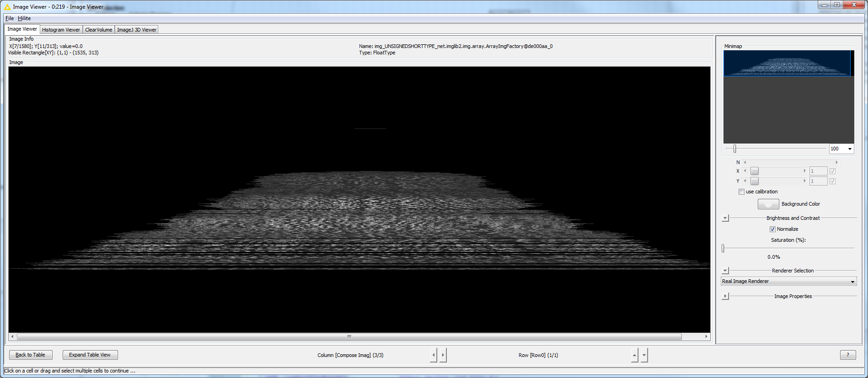Open the Hilite menu

(x=24, y=18)
